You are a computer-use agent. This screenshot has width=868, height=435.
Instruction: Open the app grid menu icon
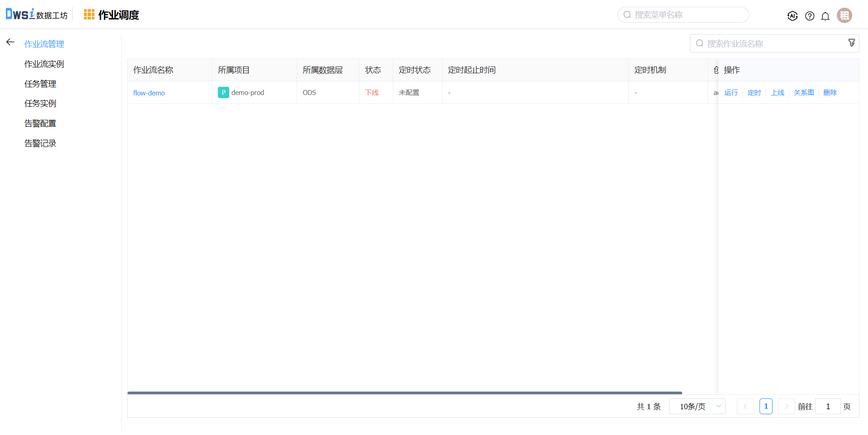[89, 15]
